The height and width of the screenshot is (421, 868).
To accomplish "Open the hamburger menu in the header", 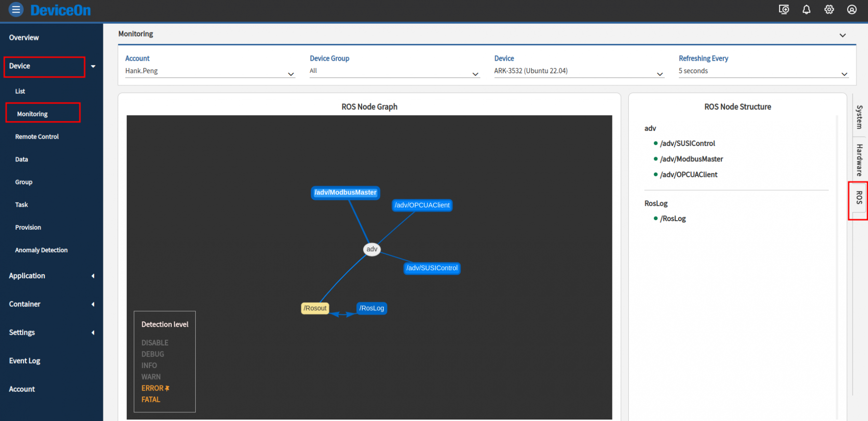I will tap(16, 10).
